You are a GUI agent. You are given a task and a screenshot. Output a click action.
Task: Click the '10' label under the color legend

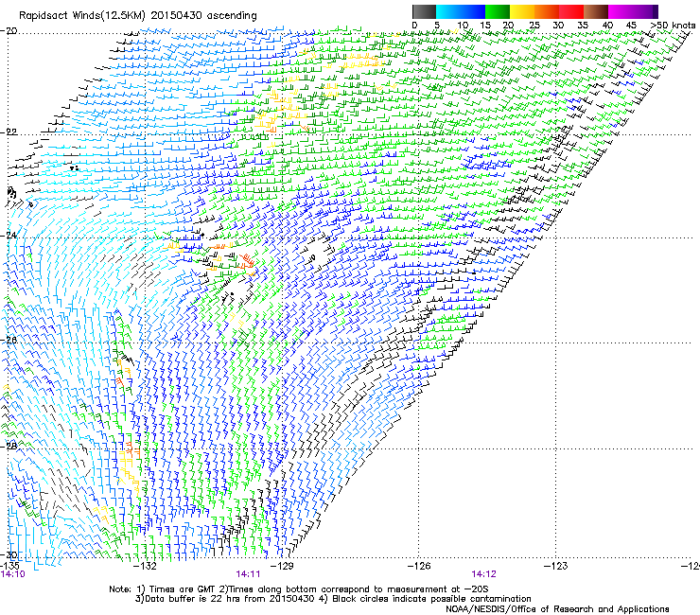click(x=463, y=26)
